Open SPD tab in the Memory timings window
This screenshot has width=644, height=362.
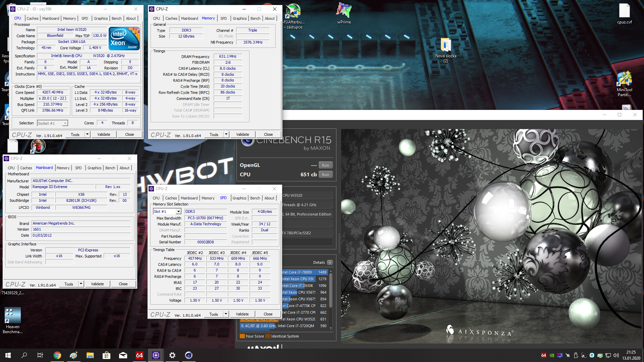224,18
